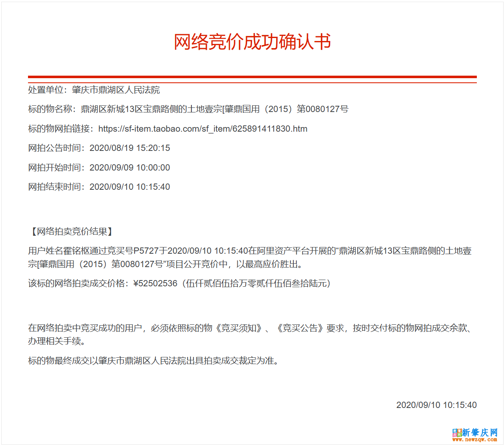This screenshot has width=504, height=446.
Task: Click the 标的物名称 land description line
Action: coord(188,109)
